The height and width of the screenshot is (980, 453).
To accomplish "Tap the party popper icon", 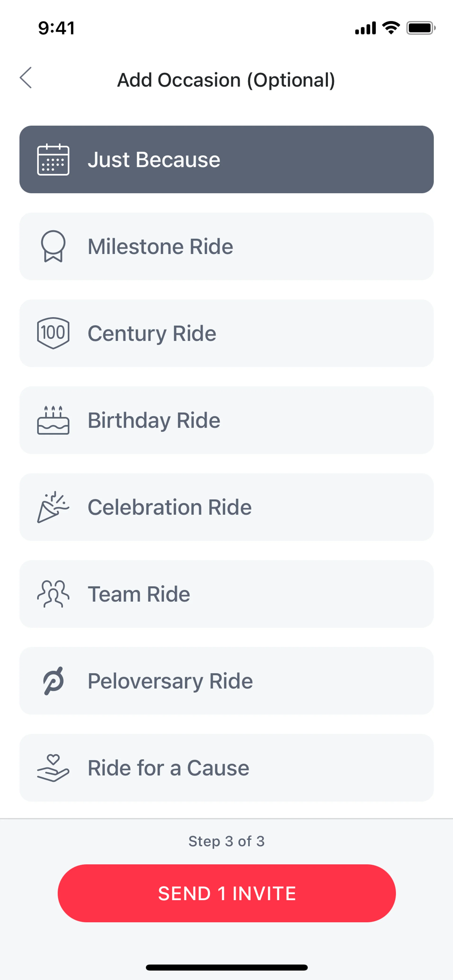I will 53,507.
